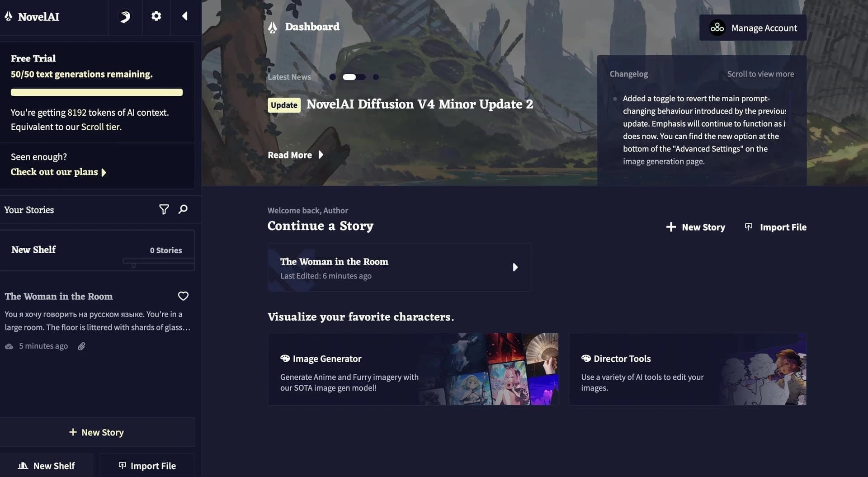
Task: Search stories with the magnifier icon
Action: coord(183,209)
